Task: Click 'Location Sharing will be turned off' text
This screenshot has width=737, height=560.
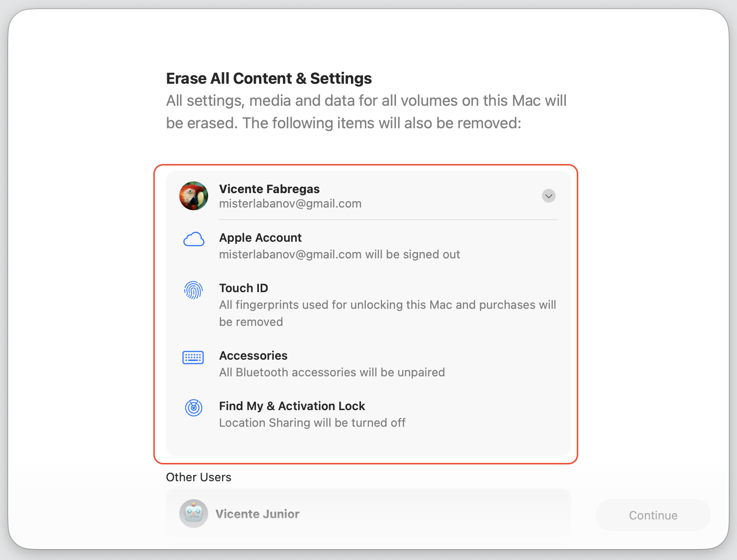Action: (312, 423)
